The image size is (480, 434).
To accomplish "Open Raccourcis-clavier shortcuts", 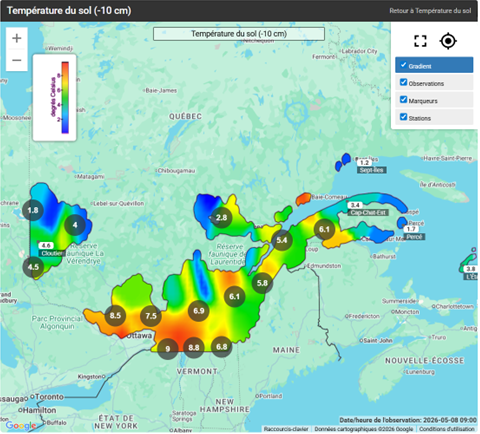I will (x=286, y=429).
